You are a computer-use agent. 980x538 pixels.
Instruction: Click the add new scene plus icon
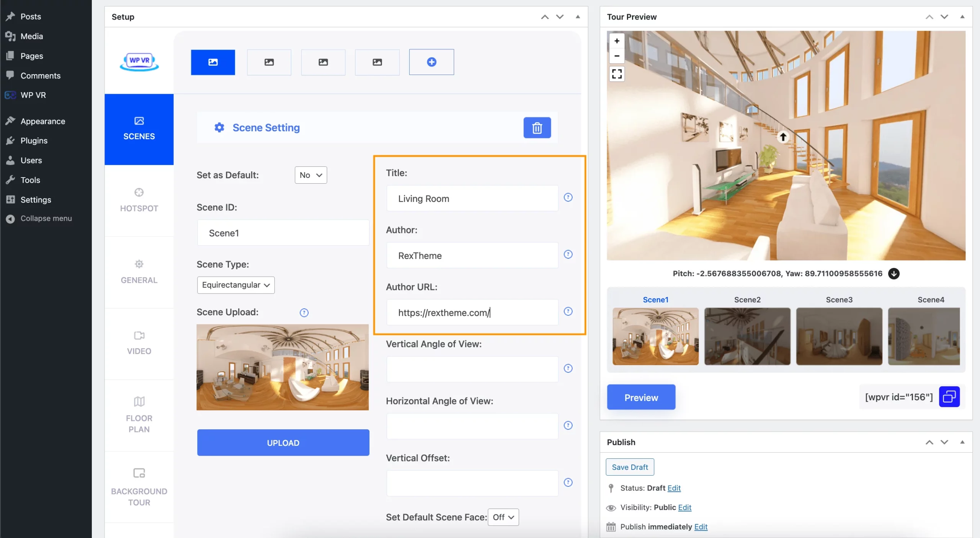pos(431,62)
